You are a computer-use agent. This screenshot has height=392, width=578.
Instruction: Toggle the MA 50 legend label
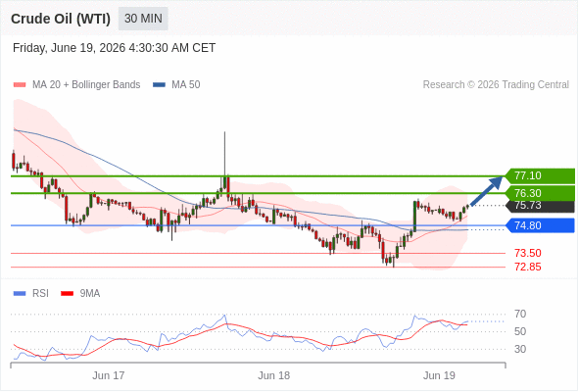(186, 85)
